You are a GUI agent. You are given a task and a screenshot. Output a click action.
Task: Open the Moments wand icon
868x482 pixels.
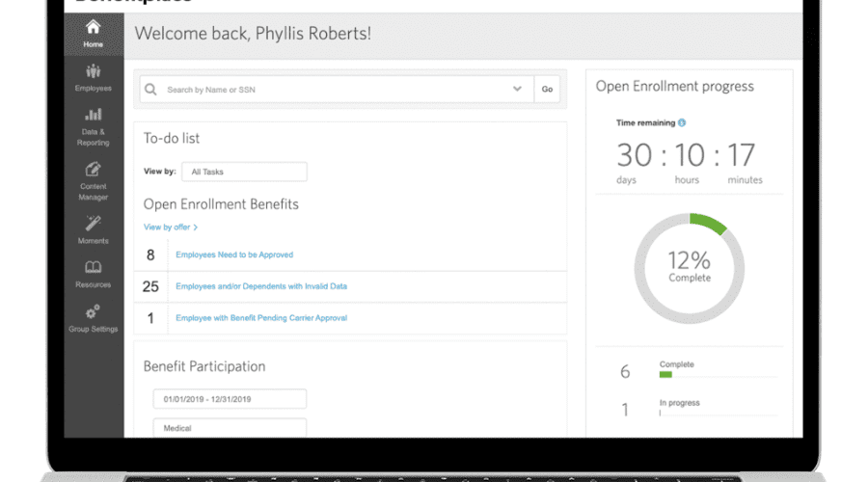tap(93, 223)
